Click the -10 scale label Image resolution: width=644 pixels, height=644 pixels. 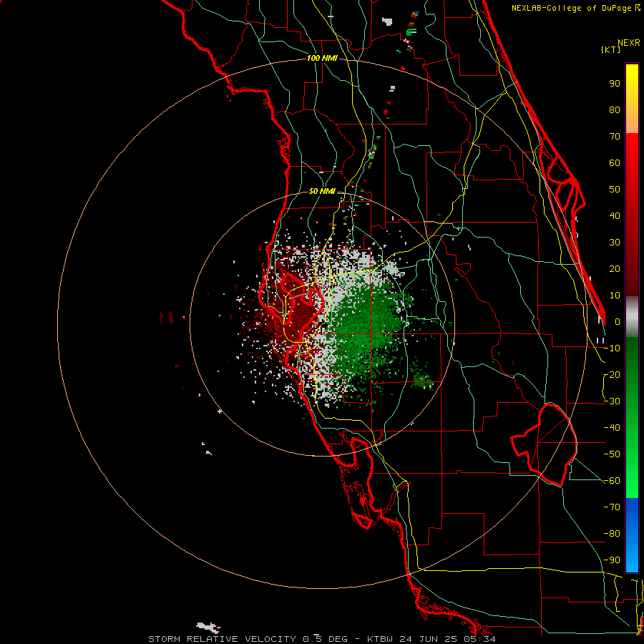coord(612,348)
